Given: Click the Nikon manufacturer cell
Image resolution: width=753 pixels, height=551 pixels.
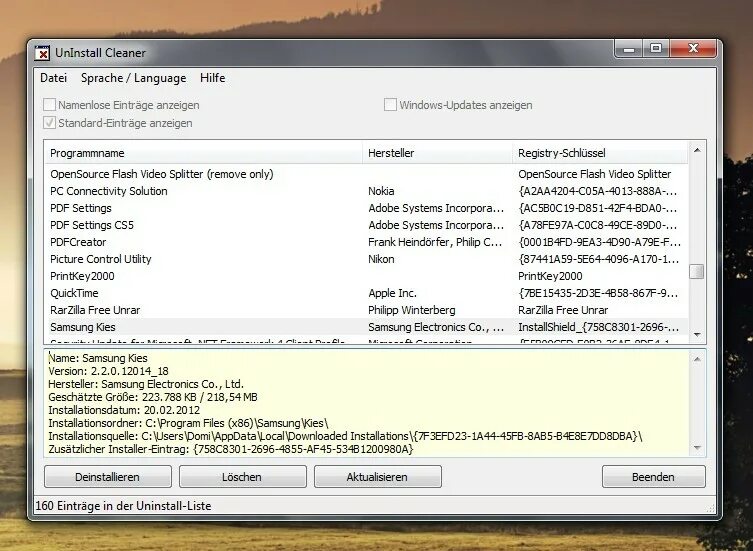Looking at the screenshot, I should (x=381, y=259).
